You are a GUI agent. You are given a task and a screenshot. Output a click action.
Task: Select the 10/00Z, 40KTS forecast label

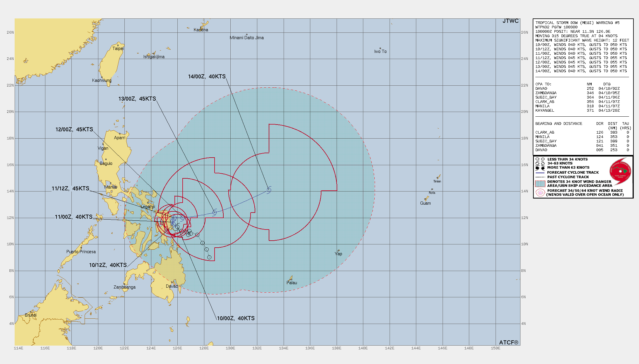click(236, 318)
